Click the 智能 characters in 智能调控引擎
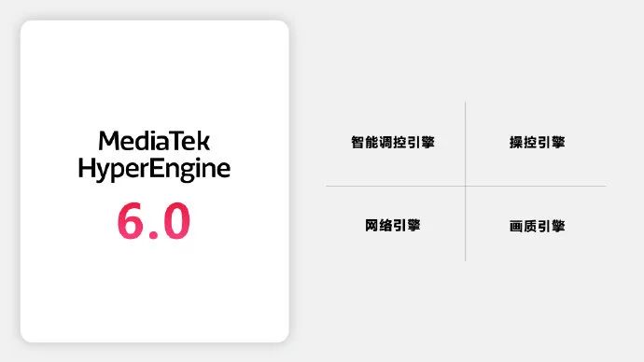The width and height of the screenshot is (644, 362). pos(364,143)
